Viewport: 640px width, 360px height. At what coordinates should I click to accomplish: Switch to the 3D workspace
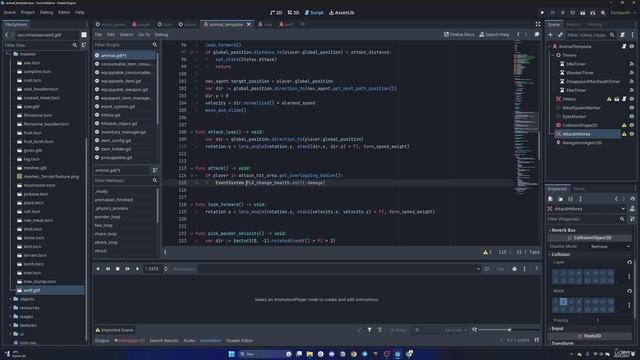tap(293, 13)
